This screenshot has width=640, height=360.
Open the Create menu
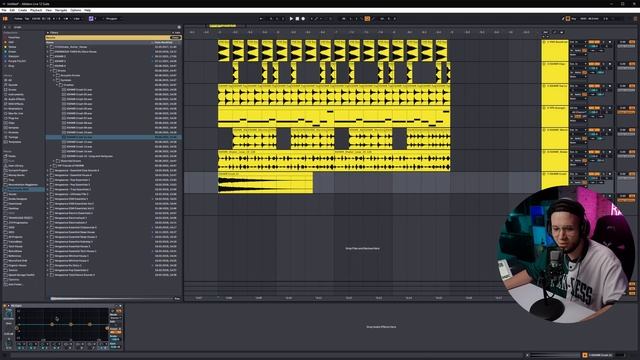pyautogui.click(x=22, y=10)
